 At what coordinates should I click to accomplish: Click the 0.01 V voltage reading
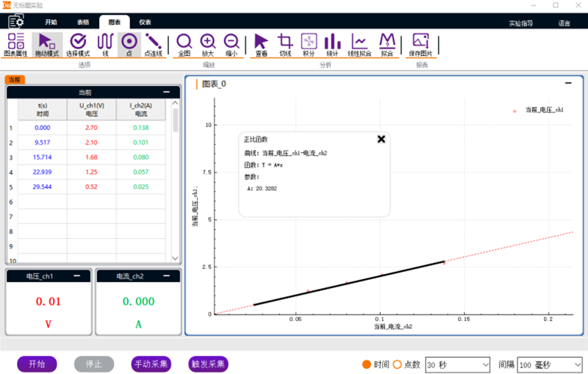[x=49, y=301]
